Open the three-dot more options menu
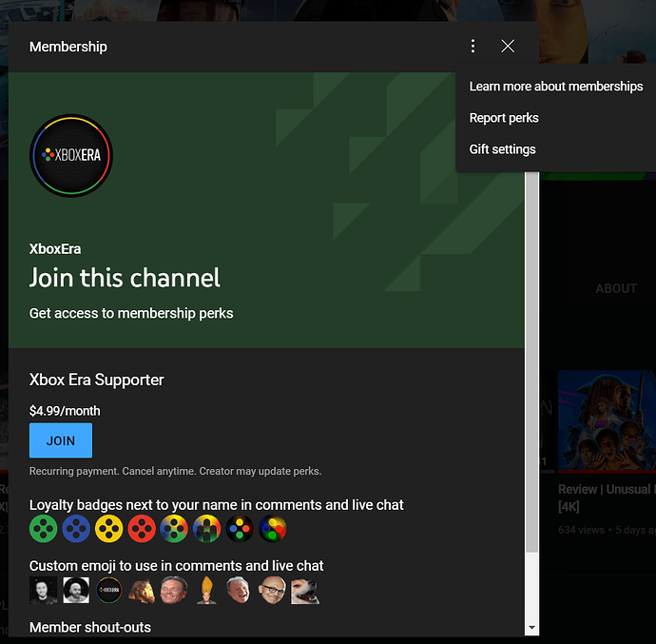The width and height of the screenshot is (656, 644). click(473, 46)
